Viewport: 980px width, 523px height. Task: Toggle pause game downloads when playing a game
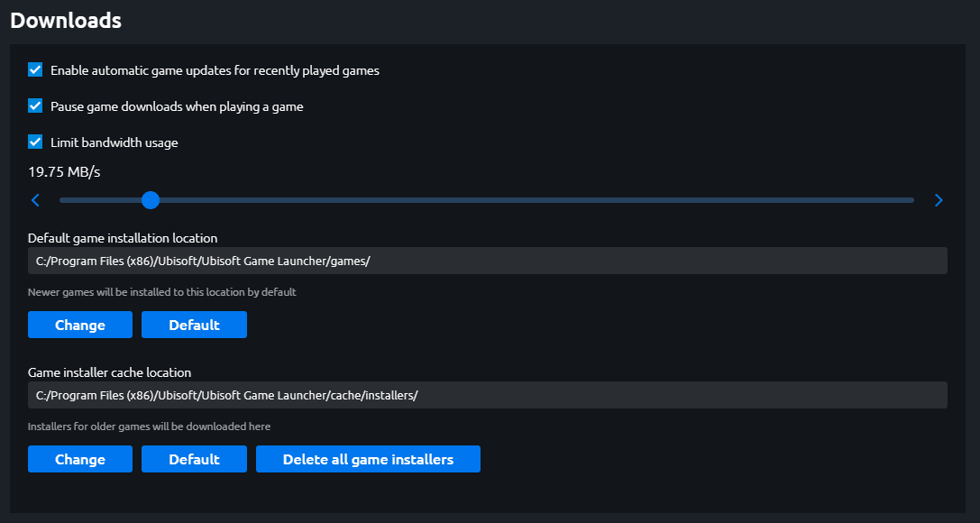[34, 106]
